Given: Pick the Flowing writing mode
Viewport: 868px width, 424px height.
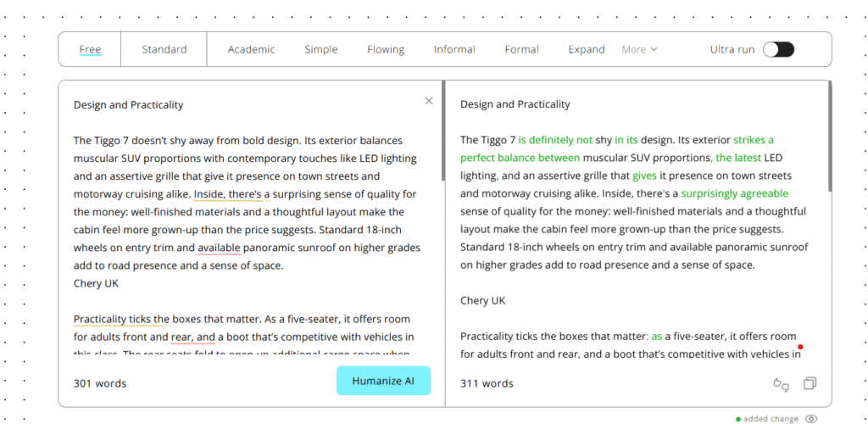Looking at the screenshot, I should click(386, 49).
